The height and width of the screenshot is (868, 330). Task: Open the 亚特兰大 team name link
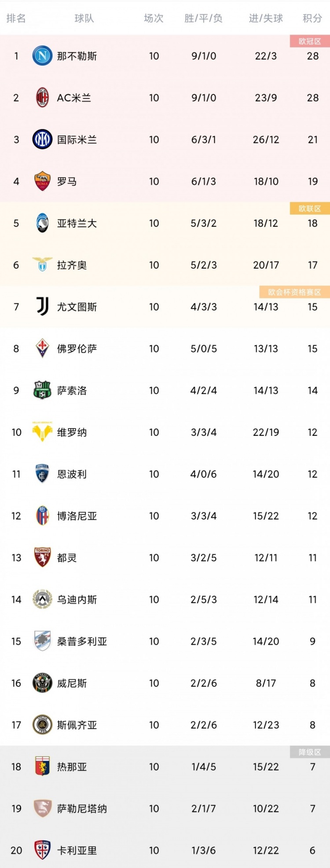point(77,223)
